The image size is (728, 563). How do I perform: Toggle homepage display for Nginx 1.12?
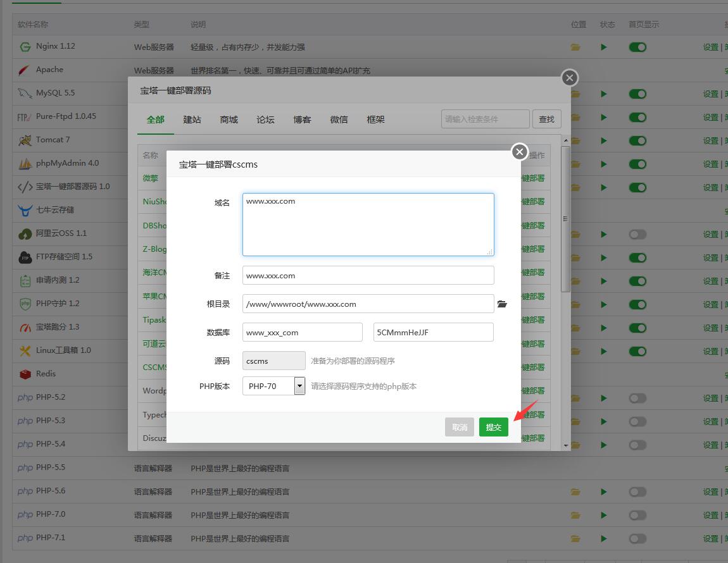tap(637, 47)
